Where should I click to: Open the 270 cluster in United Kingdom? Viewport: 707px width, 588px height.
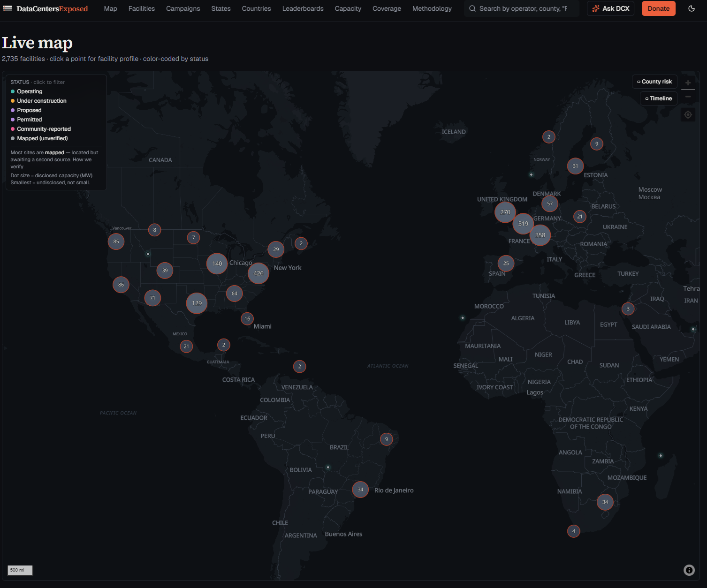coord(505,212)
